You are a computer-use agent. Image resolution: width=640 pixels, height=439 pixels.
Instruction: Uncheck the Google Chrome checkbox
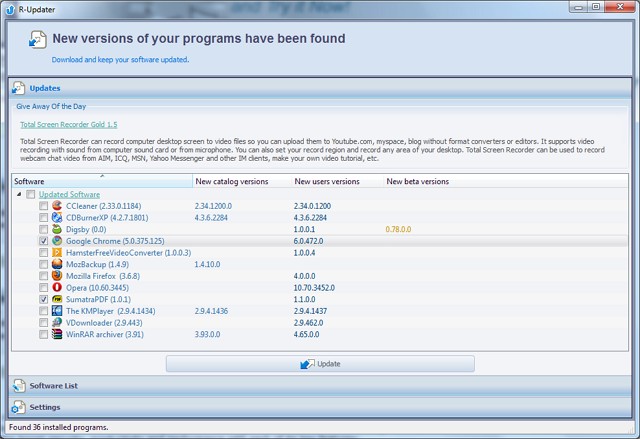pos(43,241)
